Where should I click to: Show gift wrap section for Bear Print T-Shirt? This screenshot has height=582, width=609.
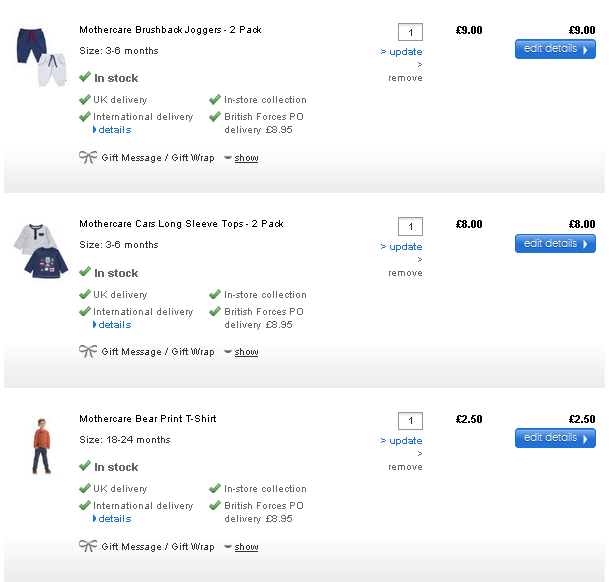tap(246, 547)
